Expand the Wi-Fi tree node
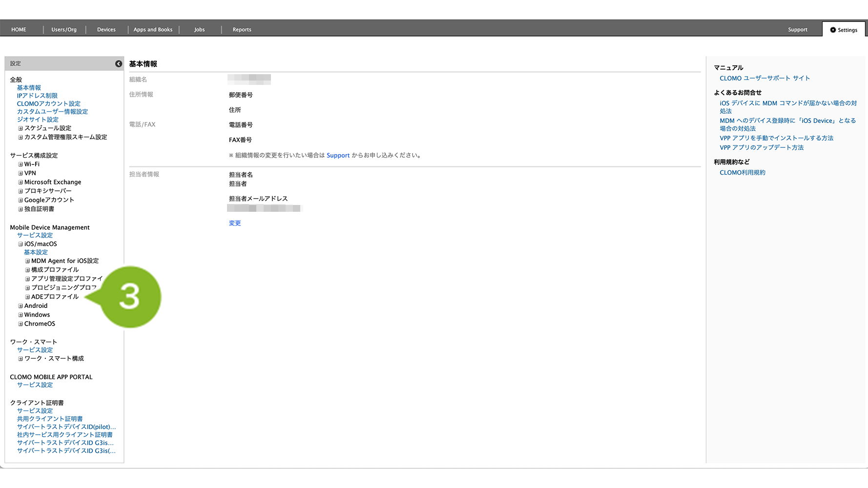This screenshot has height=488, width=868. [x=21, y=164]
